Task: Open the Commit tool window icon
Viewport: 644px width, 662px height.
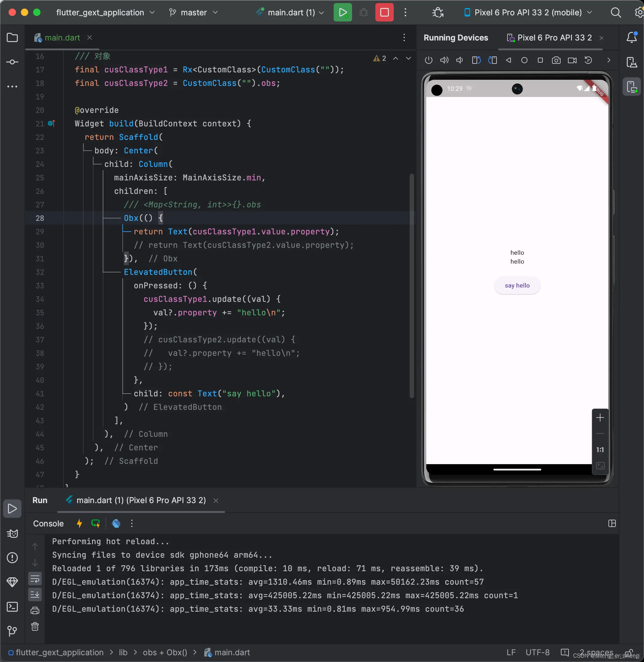Action: (x=12, y=62)
